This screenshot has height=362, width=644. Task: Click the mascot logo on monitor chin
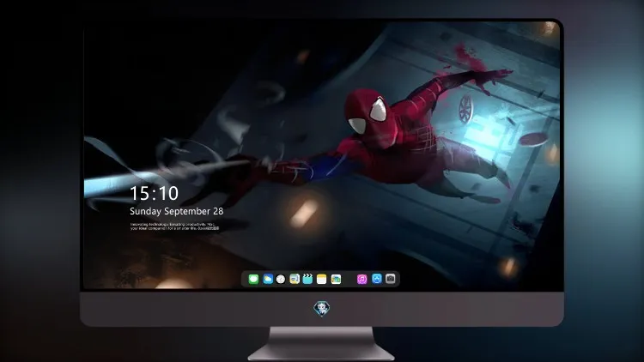(x=322, y=309)
